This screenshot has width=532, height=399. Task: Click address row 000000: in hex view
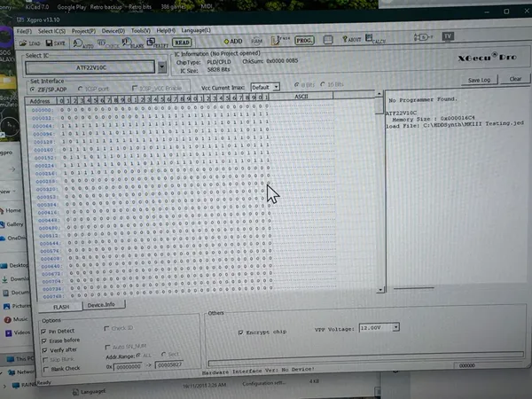pos(43,110)
